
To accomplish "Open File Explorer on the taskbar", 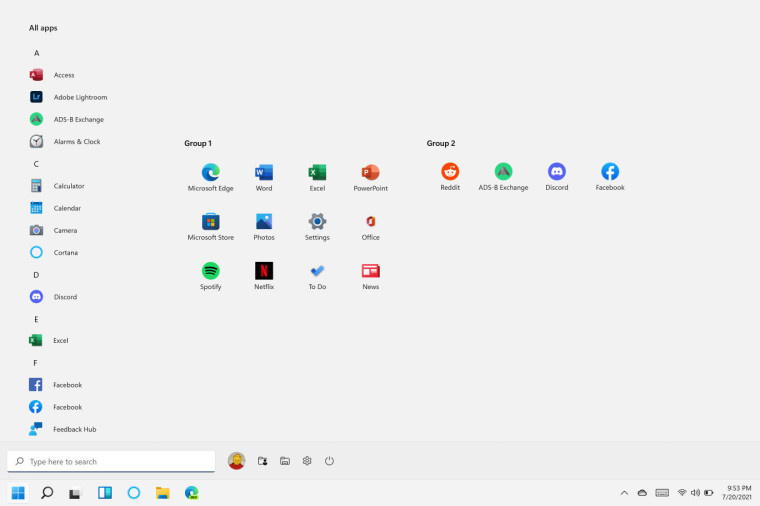I will point(162,493).
